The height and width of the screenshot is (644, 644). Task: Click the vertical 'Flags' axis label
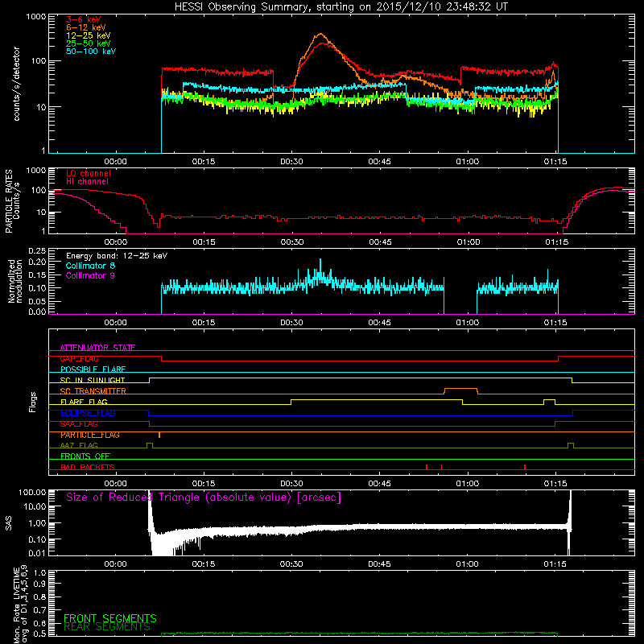pos(33,402)
